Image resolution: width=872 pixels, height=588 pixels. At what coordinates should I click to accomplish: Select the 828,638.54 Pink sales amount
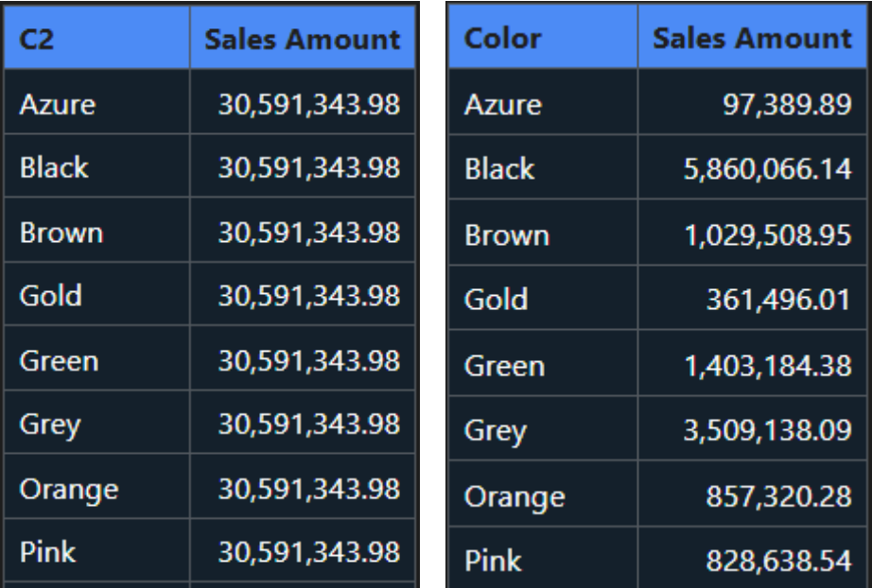click(x=778, y=561)
